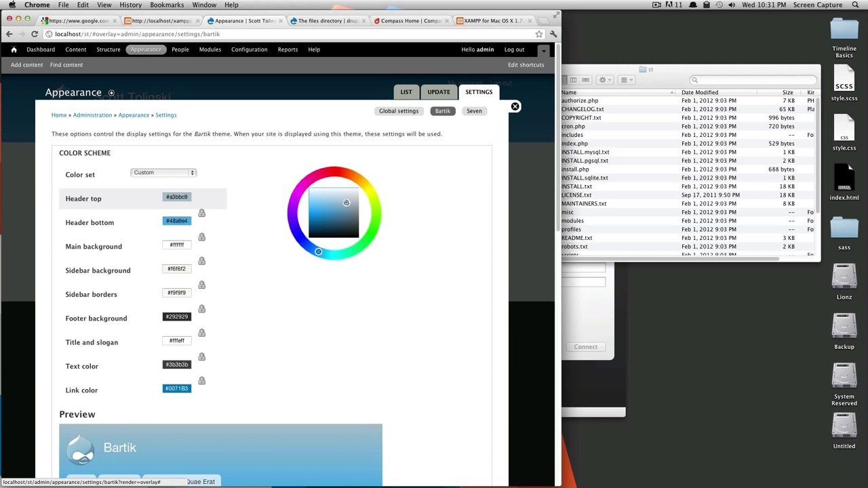Screen dimensions: 868x488
Task: Toggle lock between Sidebar borders and Footer background
Action: pos(201,309)
